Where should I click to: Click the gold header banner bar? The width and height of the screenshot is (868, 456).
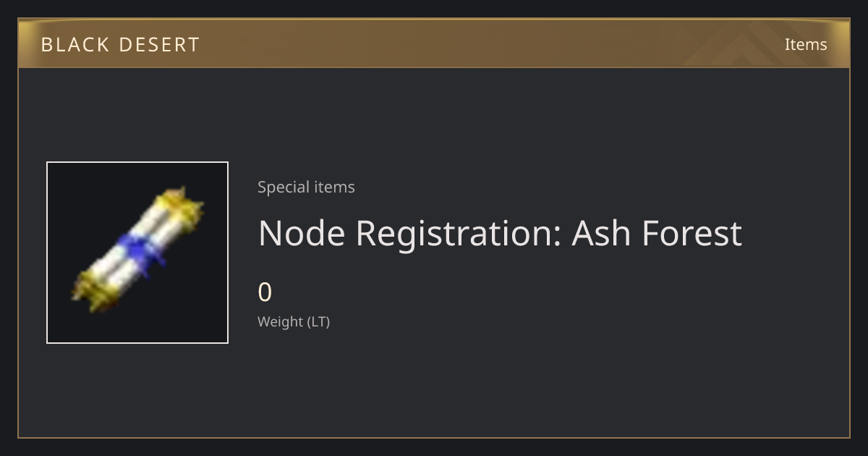point(434,43)
